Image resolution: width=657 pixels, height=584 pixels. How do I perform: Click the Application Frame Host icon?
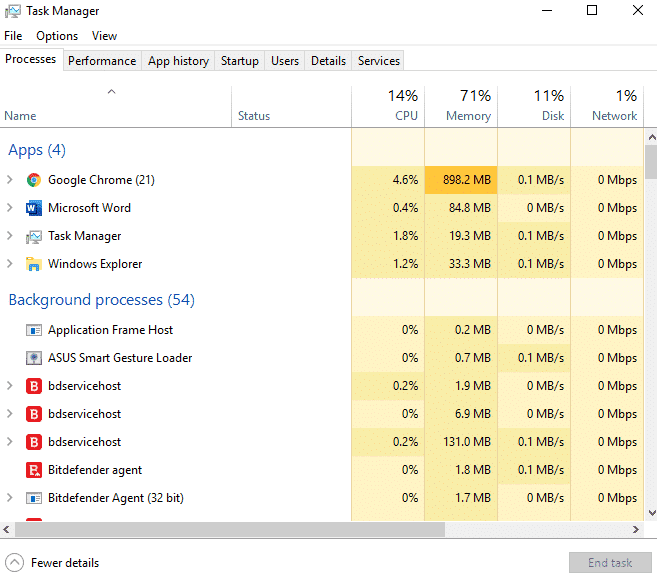coord(34,331)
